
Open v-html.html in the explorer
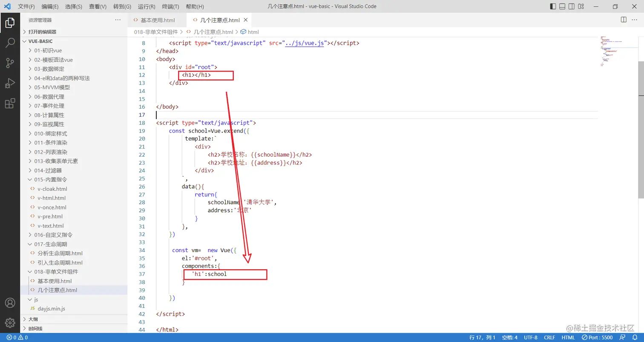[74, 198]
